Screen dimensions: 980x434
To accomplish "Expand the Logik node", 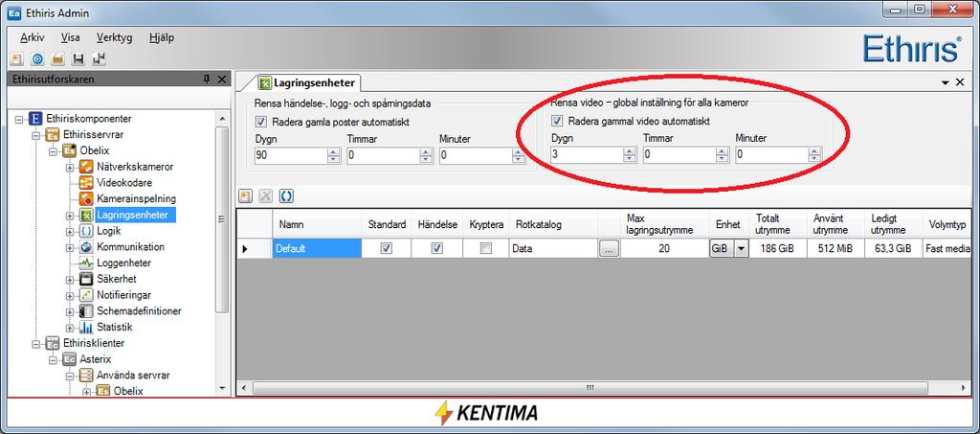I will tap(69, 232).
